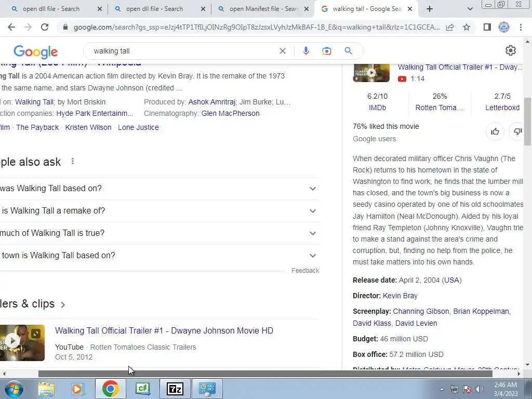Screen dimensions: 532x399
Task: Open the Windows Start menu
Action: (13, 389)
